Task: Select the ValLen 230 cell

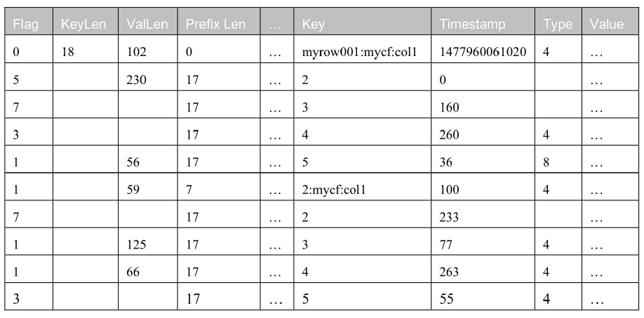Action: click(148, 77)
